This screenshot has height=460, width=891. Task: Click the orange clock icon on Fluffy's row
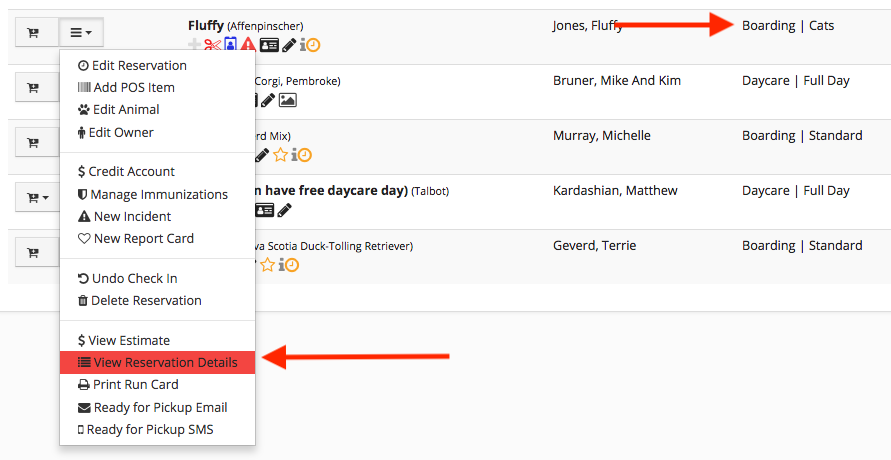click(314, 45)
